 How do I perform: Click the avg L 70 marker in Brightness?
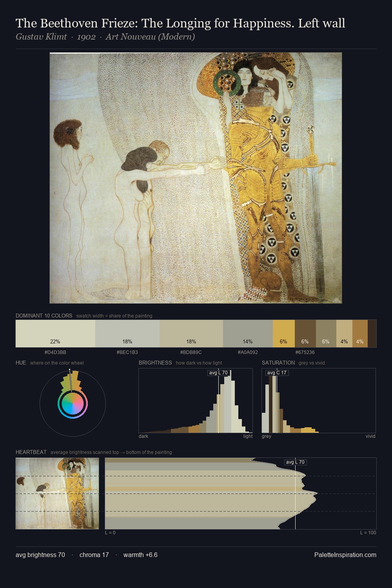(218, 373)
